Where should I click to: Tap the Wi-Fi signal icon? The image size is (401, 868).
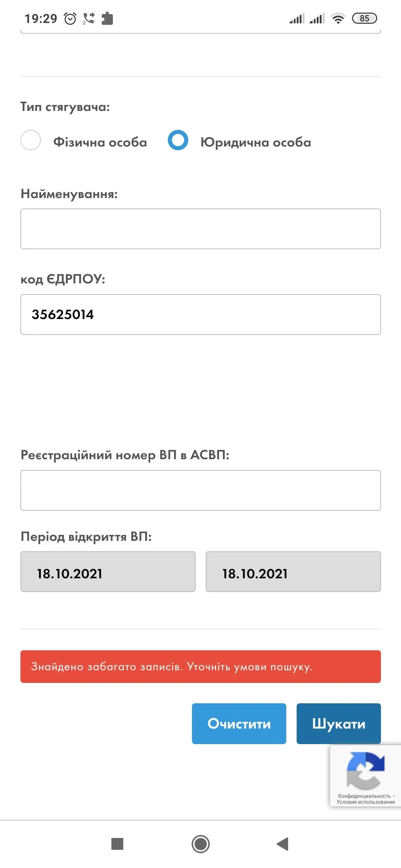point(338,18)
